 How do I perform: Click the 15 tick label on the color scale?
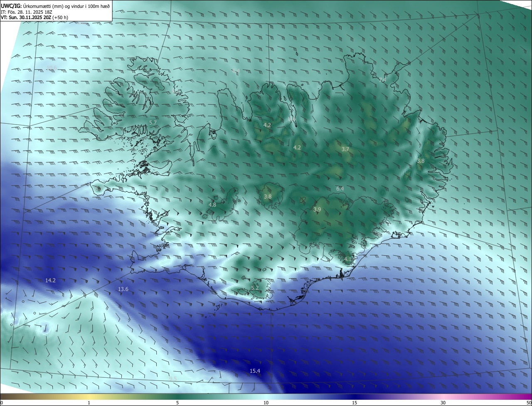[355, 403]
